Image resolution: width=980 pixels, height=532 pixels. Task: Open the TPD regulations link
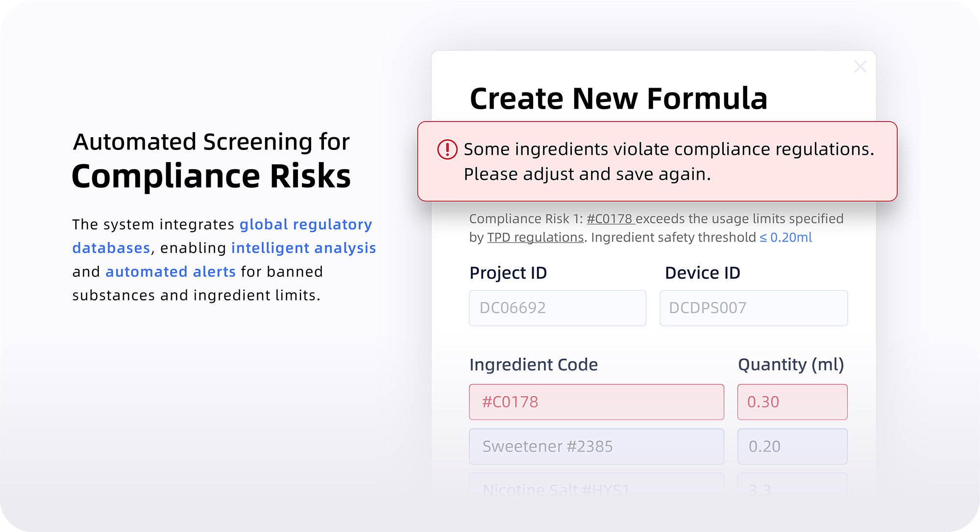tap(535, 237)
